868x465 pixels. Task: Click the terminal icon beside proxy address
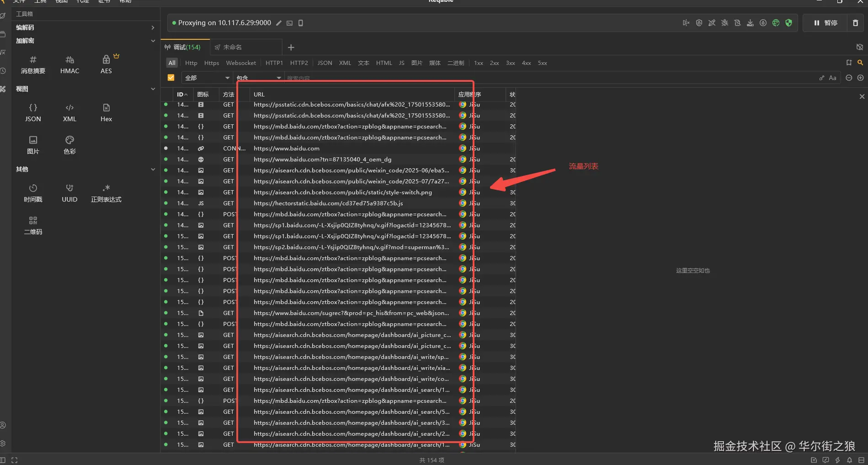pyautogui.click(x=290, y=23)
